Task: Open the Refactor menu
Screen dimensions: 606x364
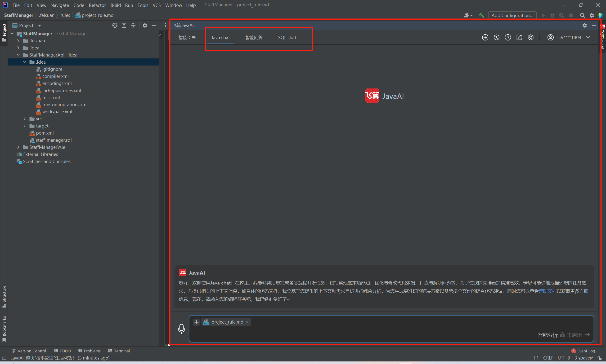Action: click(97, 5)
